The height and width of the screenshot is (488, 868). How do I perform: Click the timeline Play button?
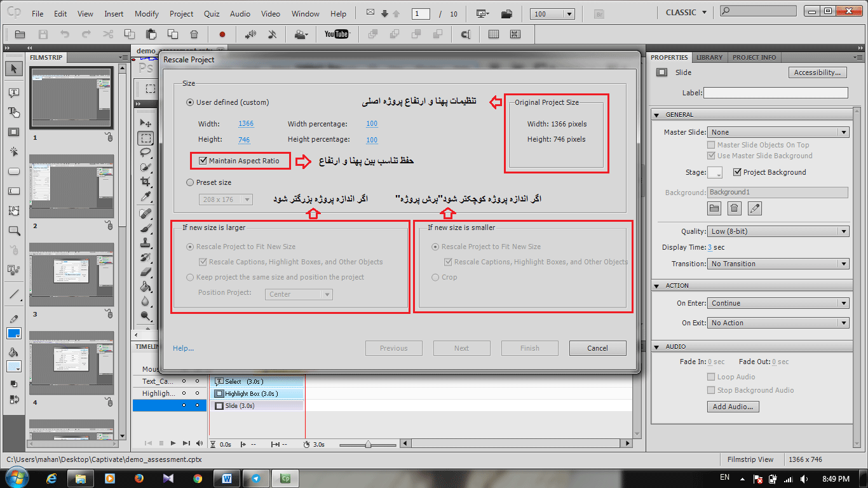173,443
